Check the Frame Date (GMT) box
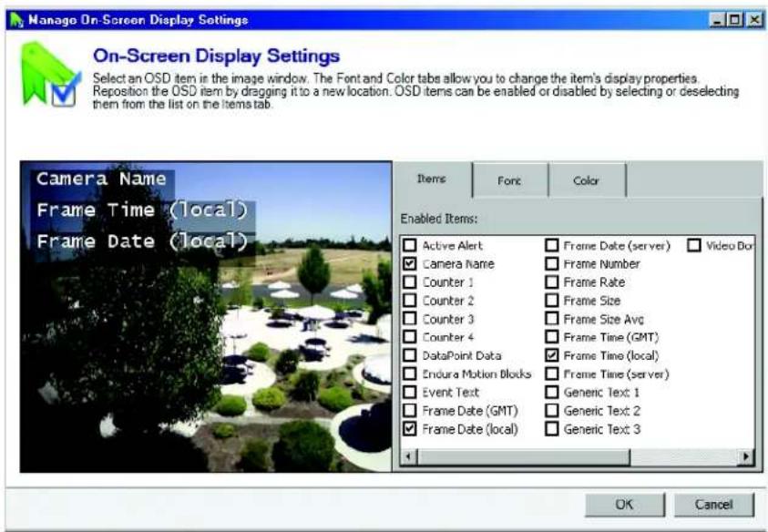 tap(409, 411)
